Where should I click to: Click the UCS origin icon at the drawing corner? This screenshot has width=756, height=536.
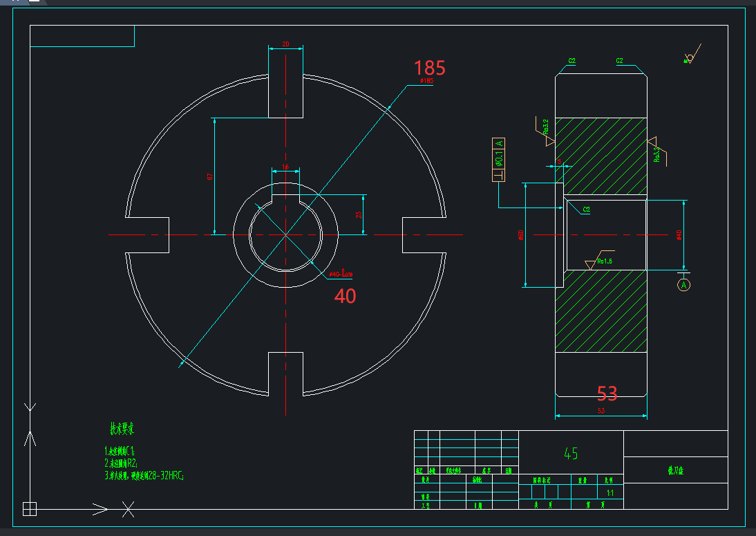coord(30,509)
